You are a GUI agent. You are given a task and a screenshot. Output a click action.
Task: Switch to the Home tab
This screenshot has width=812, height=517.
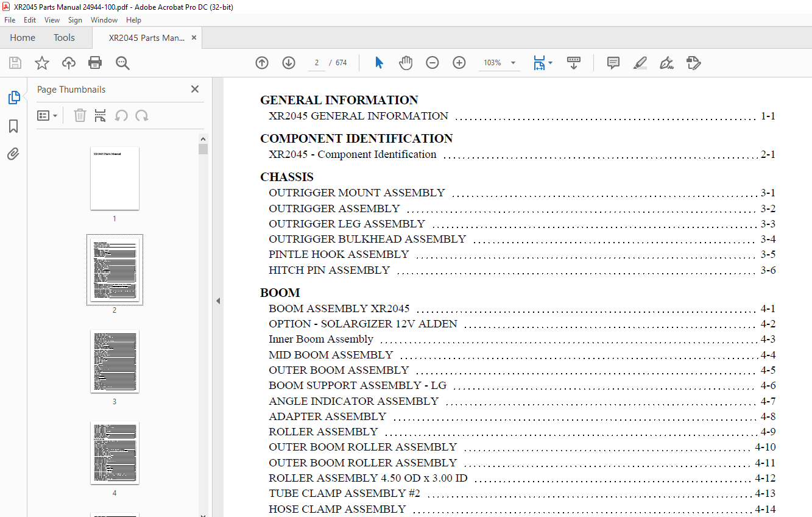(23, 38)
